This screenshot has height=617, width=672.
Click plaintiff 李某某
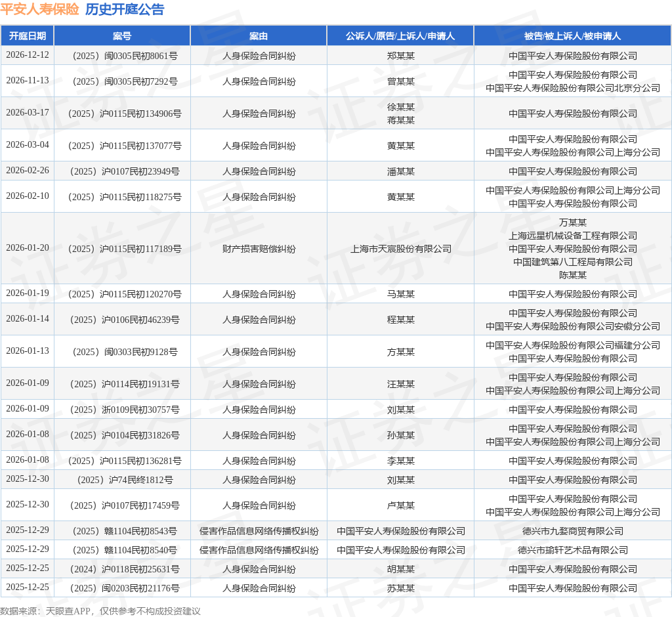click(x=401, y=461)
